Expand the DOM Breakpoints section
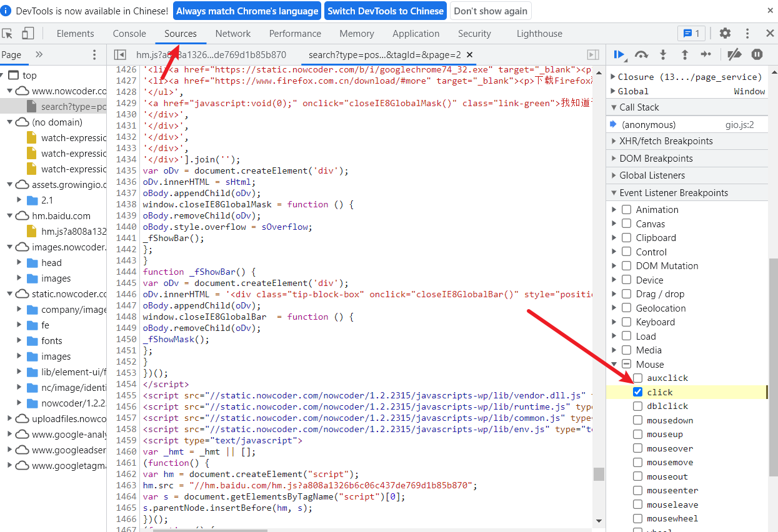 tap(687, 159)
